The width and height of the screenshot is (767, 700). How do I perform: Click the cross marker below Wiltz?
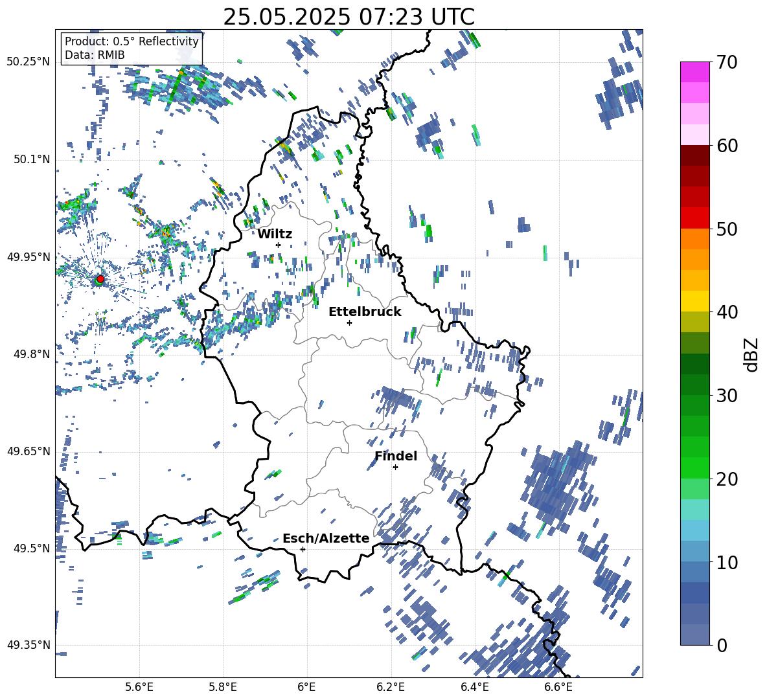pos(279,245)
